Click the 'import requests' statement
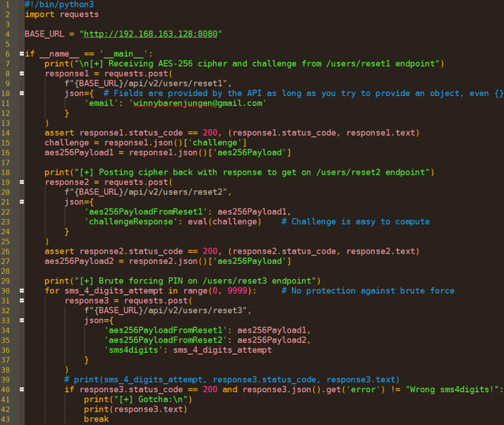 pyautogui.click(x=62, y=14)
